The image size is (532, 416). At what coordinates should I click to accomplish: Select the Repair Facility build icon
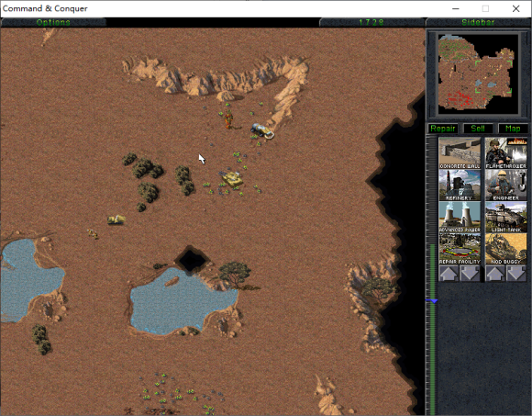click(x=460, y=249)
